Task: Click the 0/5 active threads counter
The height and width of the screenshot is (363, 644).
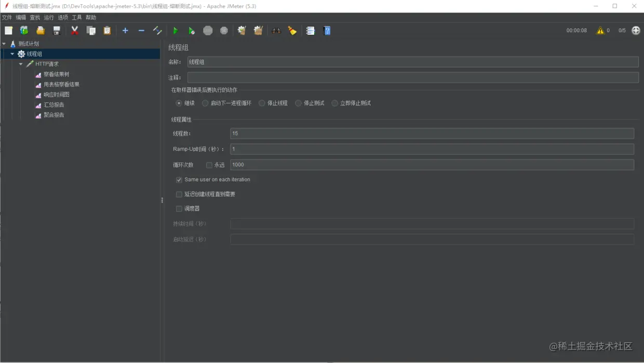Action: (x=622, y=31)
